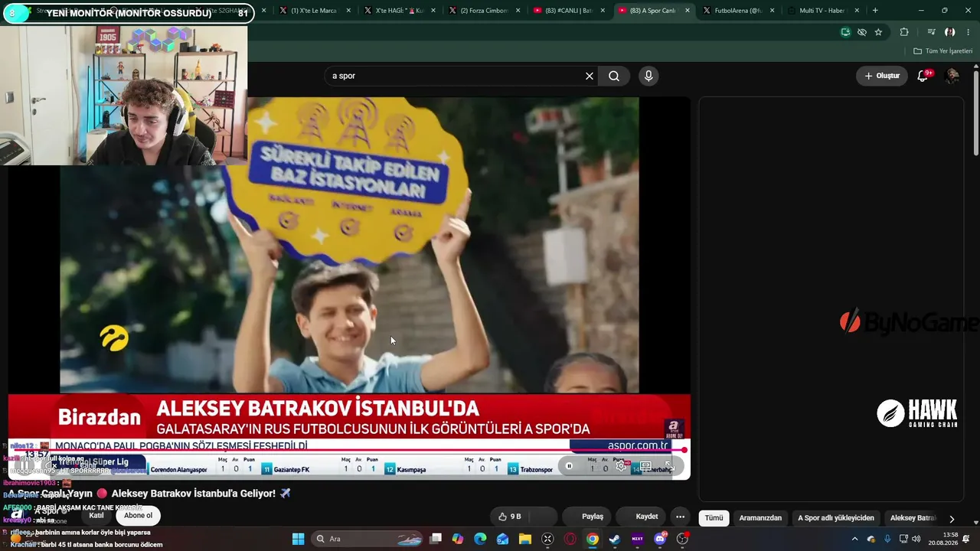Click the Katıl join button
Viewport: 980px width, 551px height.
coord(96,516)
